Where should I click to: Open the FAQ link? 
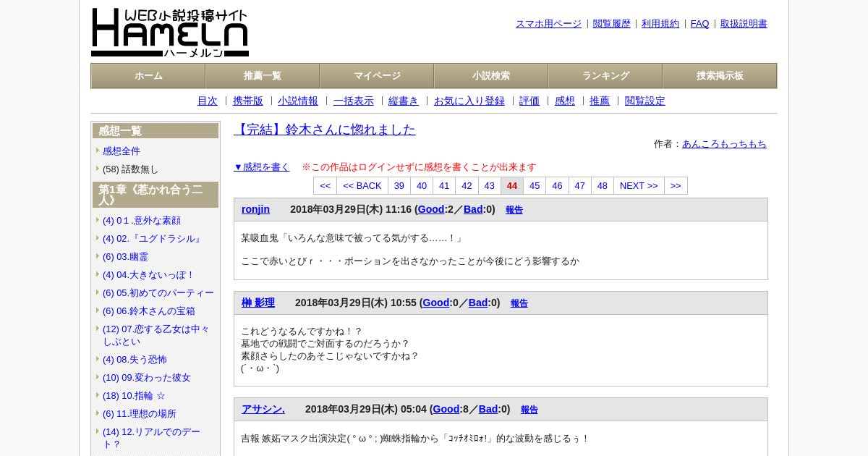pyautogui.click(x=700, y=24)
